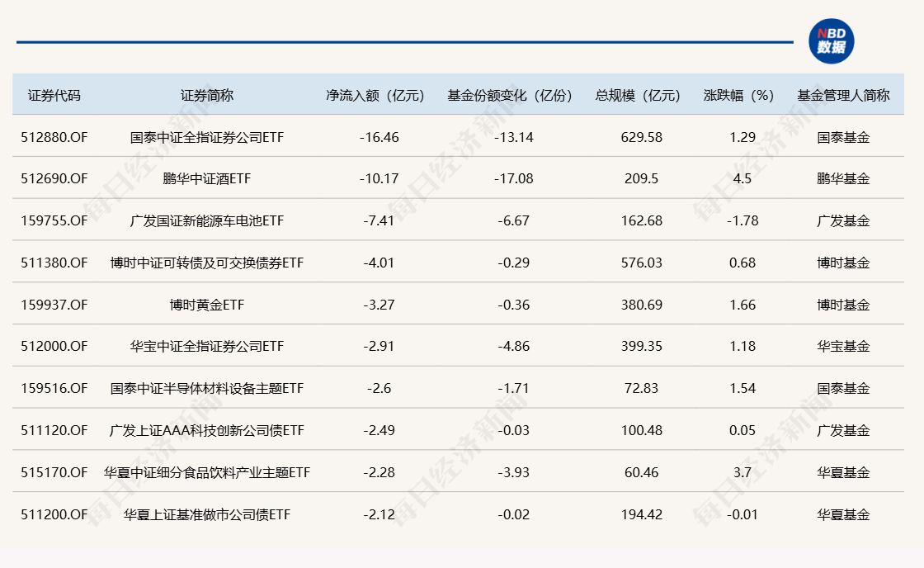Select change percentage 0.05
This screenshot has width=924, height=568.
pos(742,431)
